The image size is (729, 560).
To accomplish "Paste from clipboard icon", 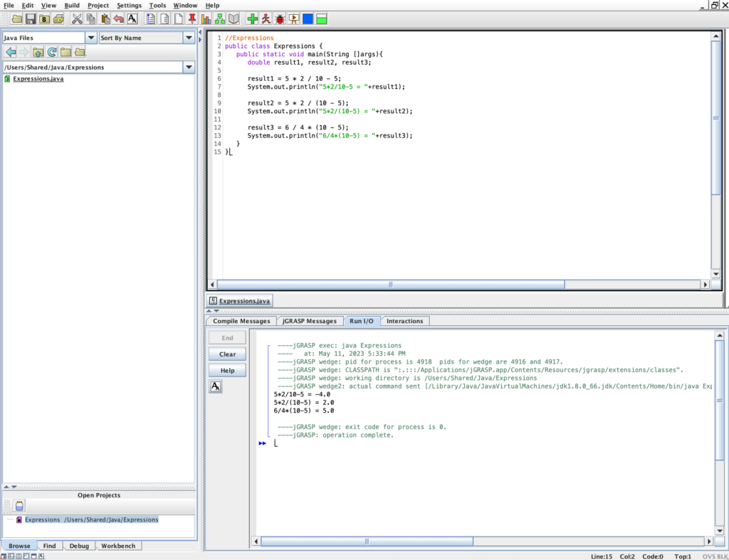I will [105, 19].
